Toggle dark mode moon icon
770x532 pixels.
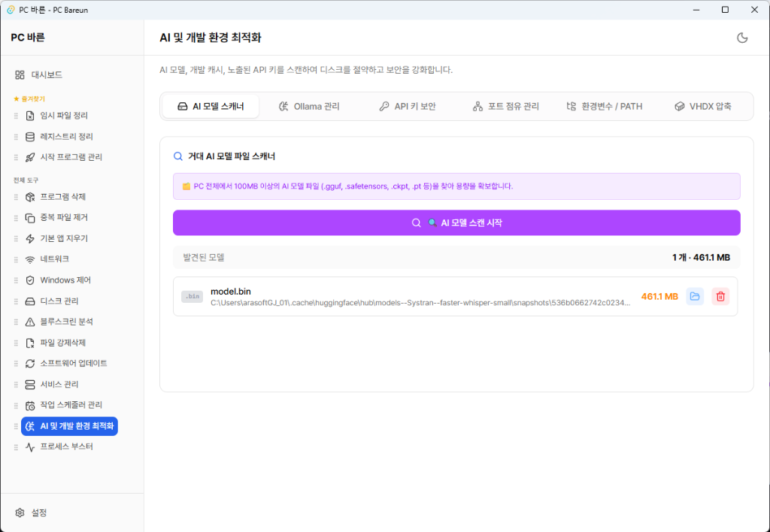[x=742, y=38]
